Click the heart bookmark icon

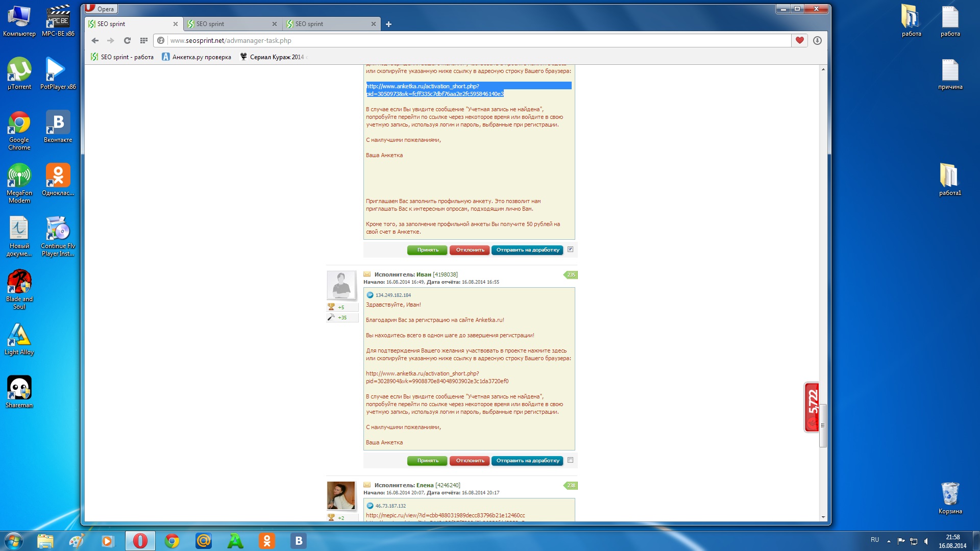(x=799, y=41)
